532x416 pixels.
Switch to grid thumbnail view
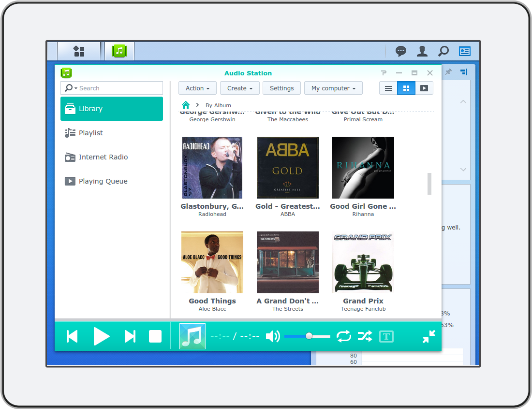406,88
